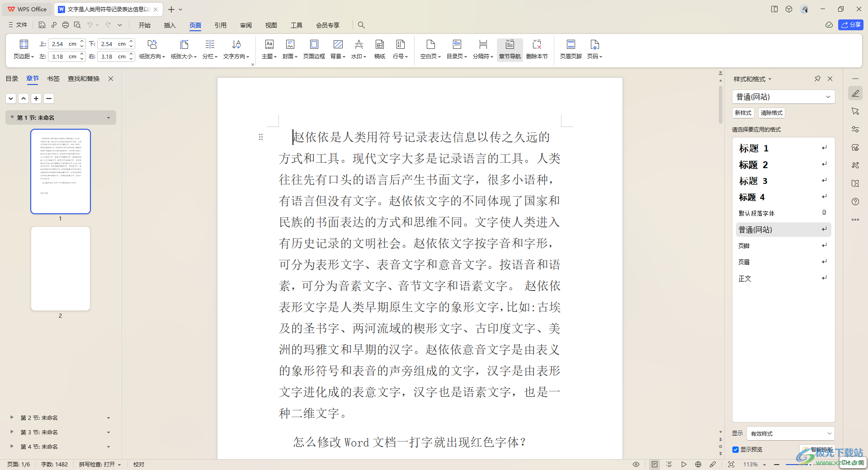This screenshot has width=868, height=470.
Task: Click the add section plus button
Action: click(x=36, y=99)
